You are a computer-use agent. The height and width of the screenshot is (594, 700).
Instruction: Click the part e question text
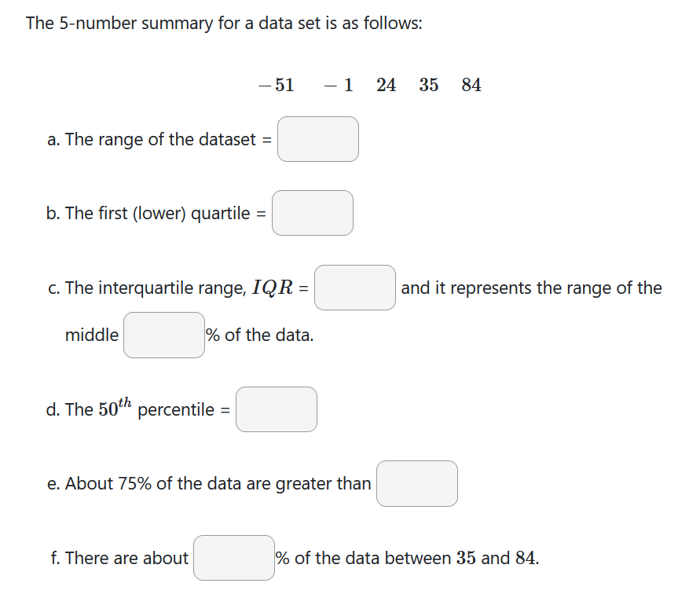[x=208, y=484]
